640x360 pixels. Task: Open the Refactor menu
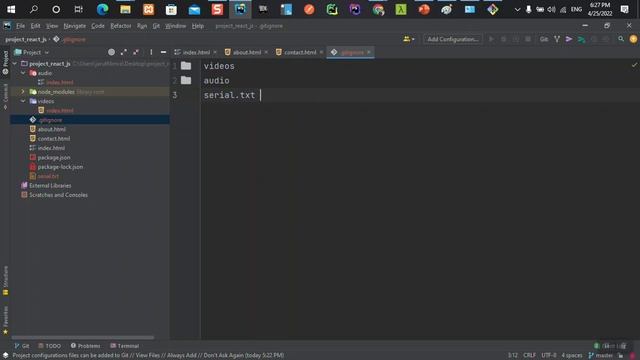121,26
